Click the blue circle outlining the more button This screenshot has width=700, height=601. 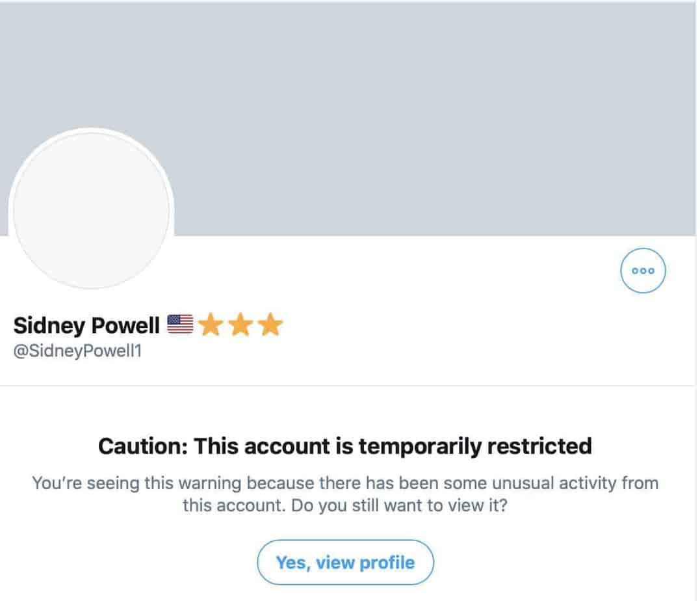[643, 248]
